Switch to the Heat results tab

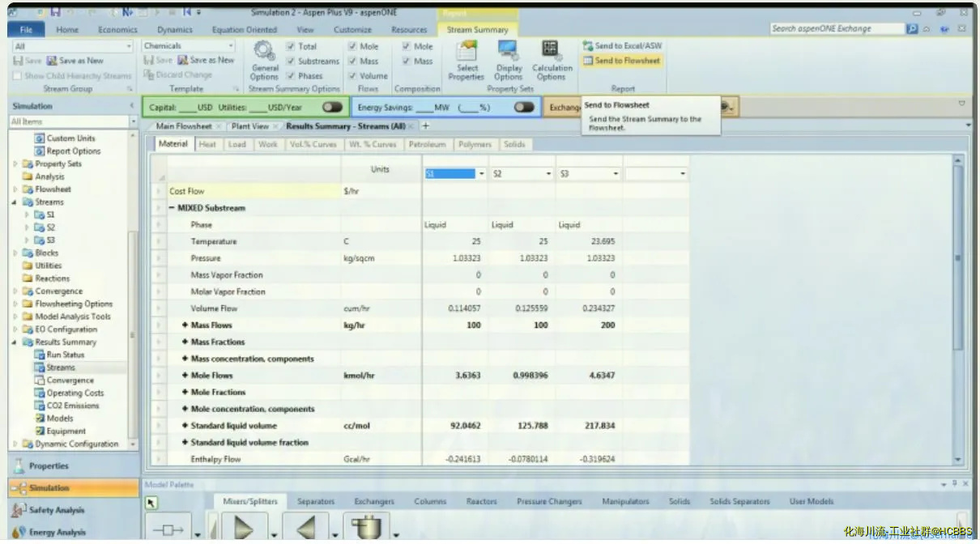(207, 144)
